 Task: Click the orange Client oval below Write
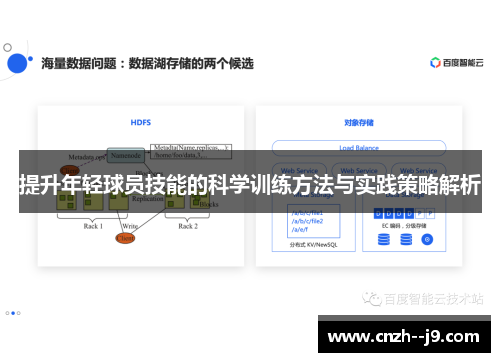pos(125,238)
